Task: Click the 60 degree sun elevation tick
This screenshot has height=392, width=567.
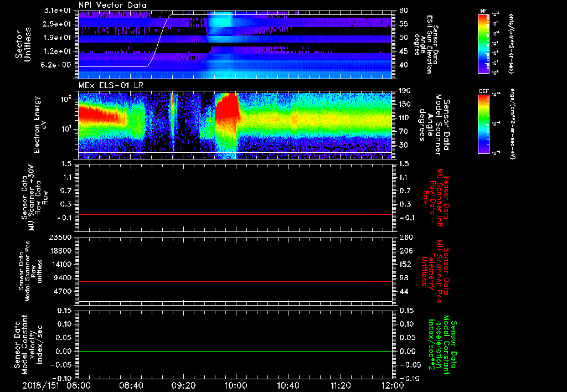Action: (403, 11)
